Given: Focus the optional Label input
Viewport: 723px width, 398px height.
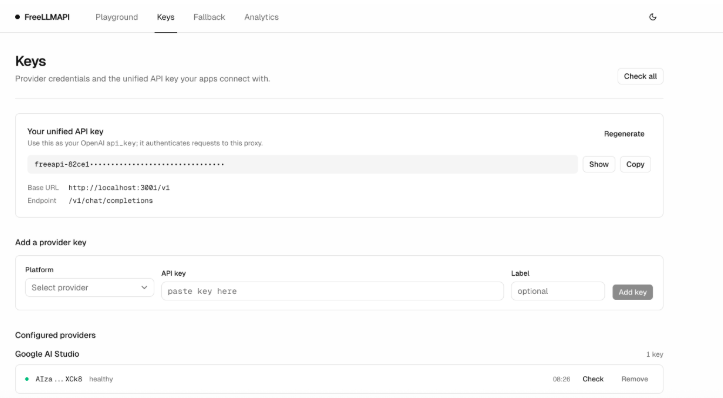Looking at the screenshot, I should tap(557, 291).
